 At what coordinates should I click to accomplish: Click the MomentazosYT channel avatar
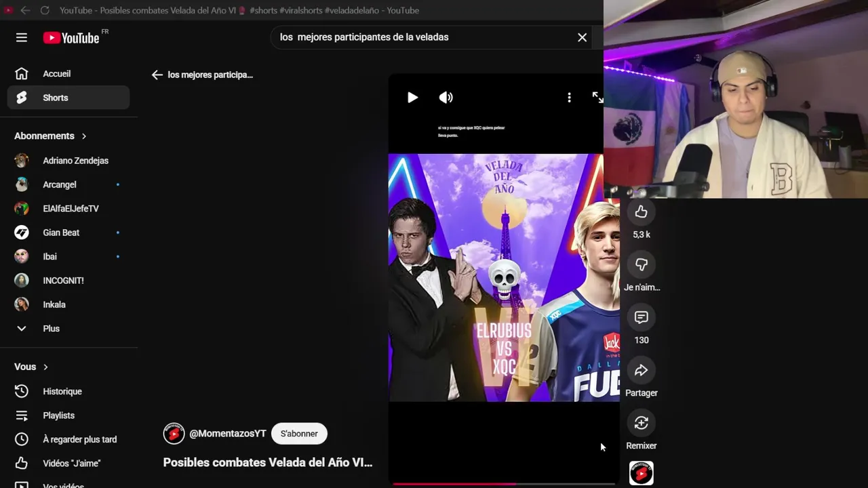click(174, 434)
